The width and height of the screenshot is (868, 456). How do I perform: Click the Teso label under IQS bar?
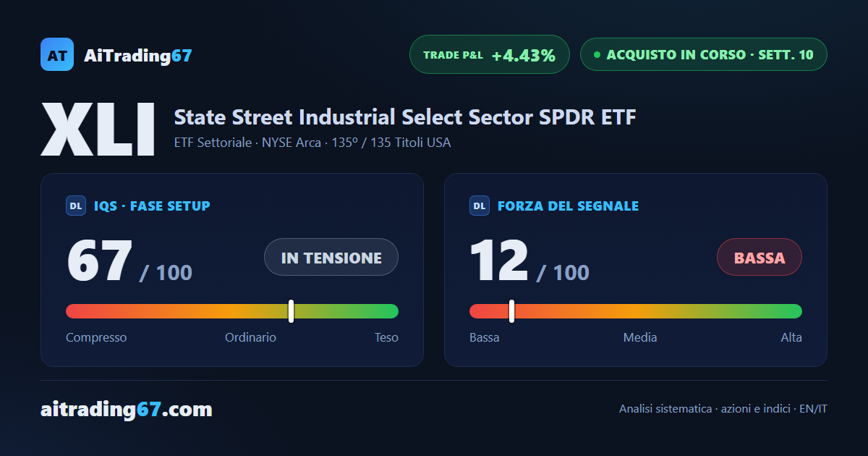(x=386, y=337)
